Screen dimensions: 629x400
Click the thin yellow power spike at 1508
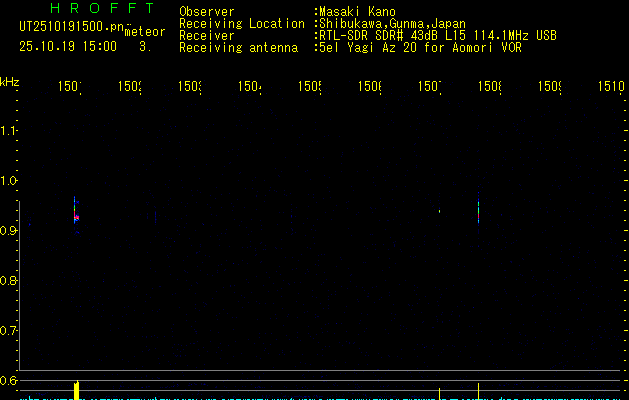point(479,392)
